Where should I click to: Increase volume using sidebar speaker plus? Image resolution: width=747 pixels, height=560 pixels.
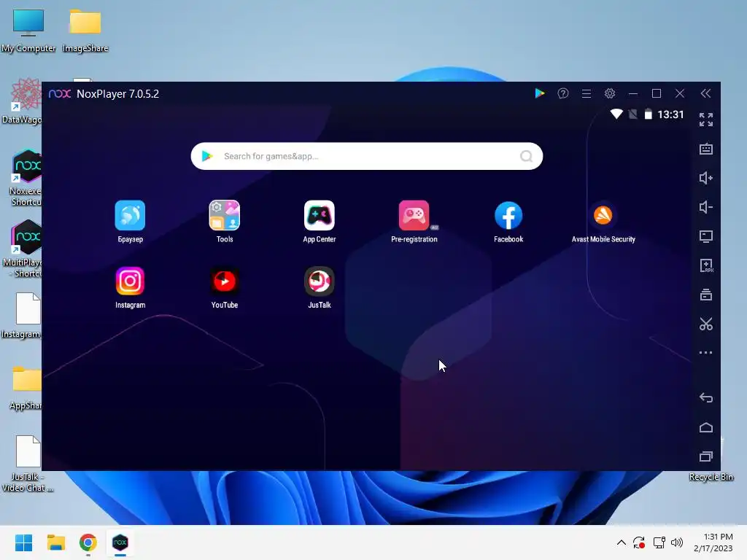[706, 178]
